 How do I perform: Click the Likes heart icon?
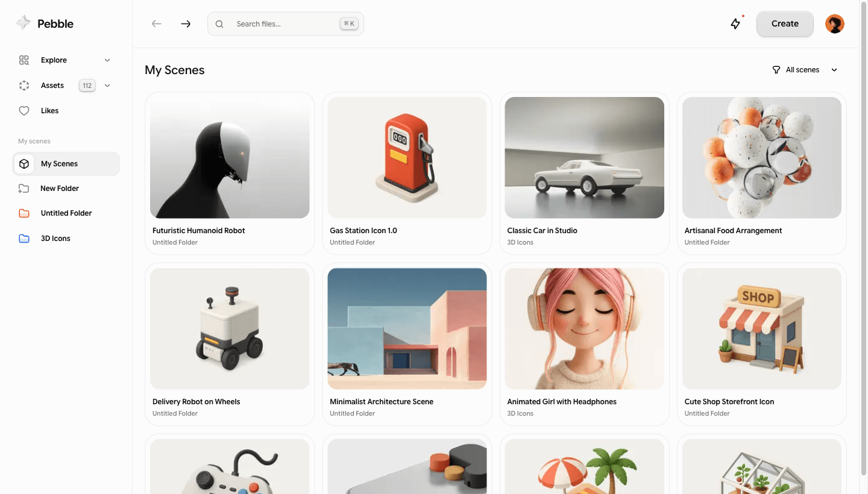24,111
